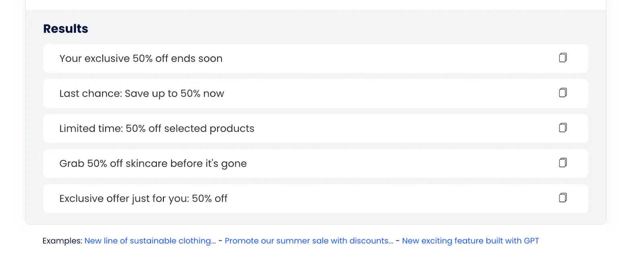Click the "Examples:" label
Screen dimensions: 644x277
point(62,241)
